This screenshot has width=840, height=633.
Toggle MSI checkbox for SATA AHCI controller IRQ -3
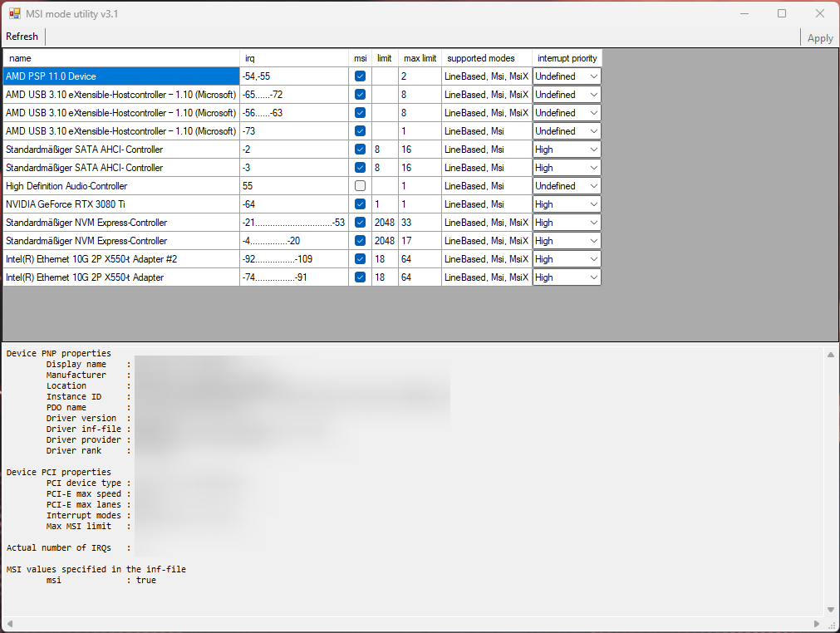360,167
